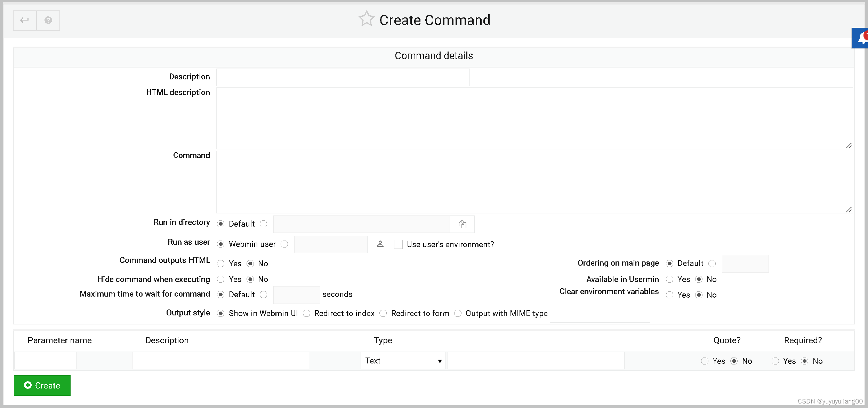Click the star icon beside Create Command

click(367, 19)
